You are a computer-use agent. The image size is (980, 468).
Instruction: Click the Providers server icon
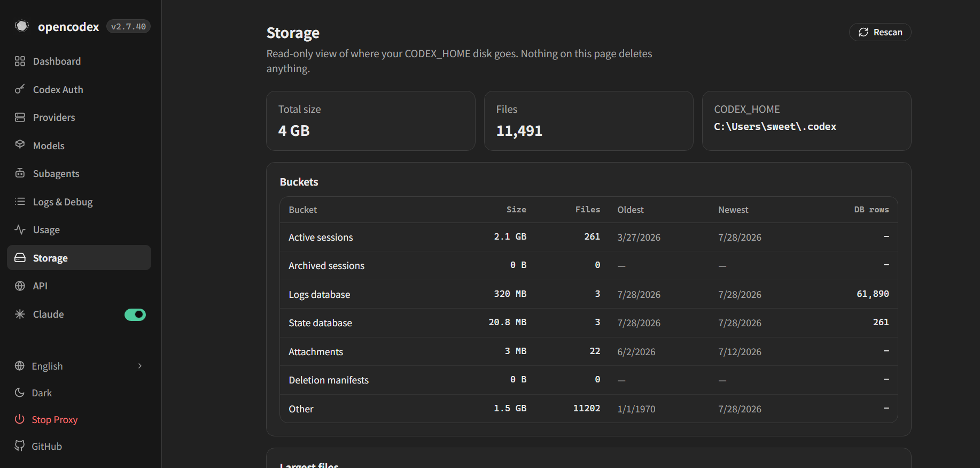20,117
